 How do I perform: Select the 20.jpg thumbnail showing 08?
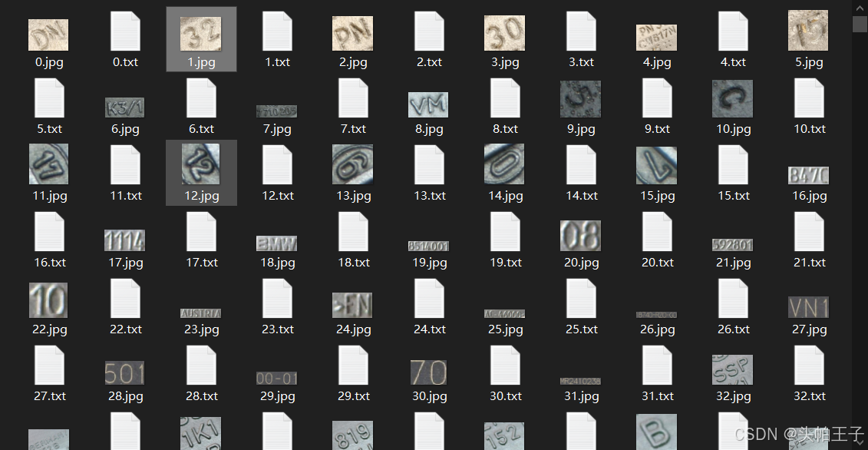click(x=580, y=236)
